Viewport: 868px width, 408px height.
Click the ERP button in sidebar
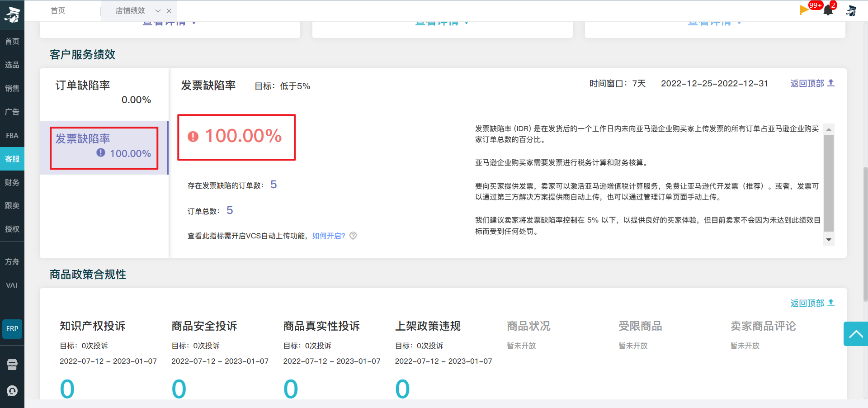(x=12, y=329)
